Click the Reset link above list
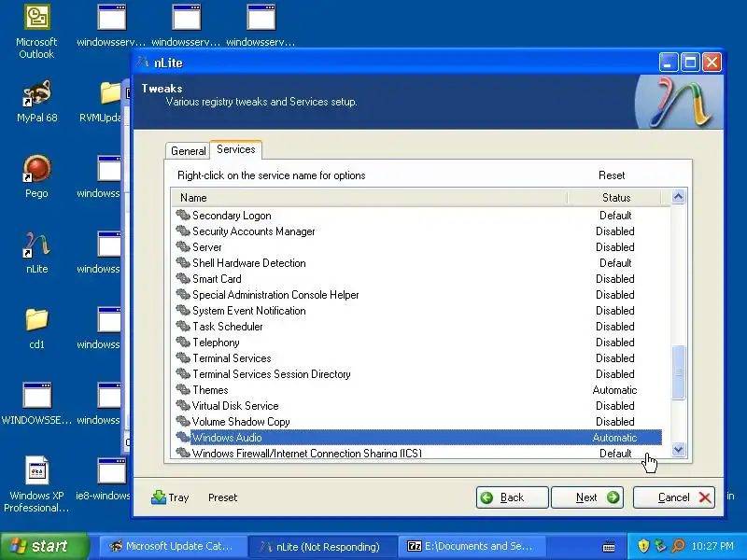Viewport: 747px width, 560px height. tap(612, 175)
